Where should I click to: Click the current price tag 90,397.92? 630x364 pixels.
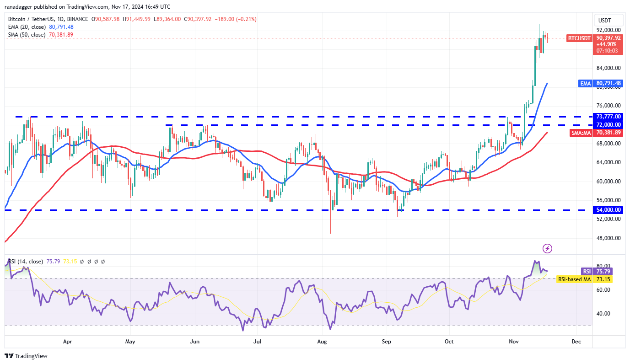coord(609,38)
